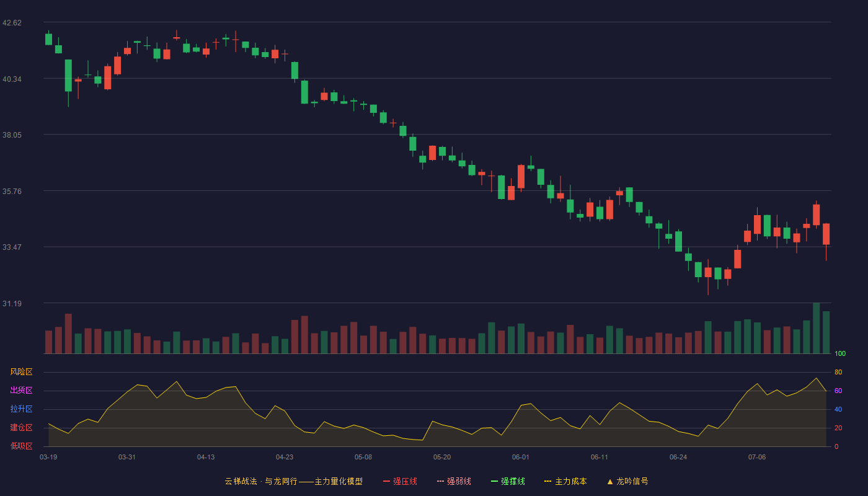Toggle the 强撑线 legend series
Image resolution: width=868 pixels, height=496 pixels.
coord(508,481)
